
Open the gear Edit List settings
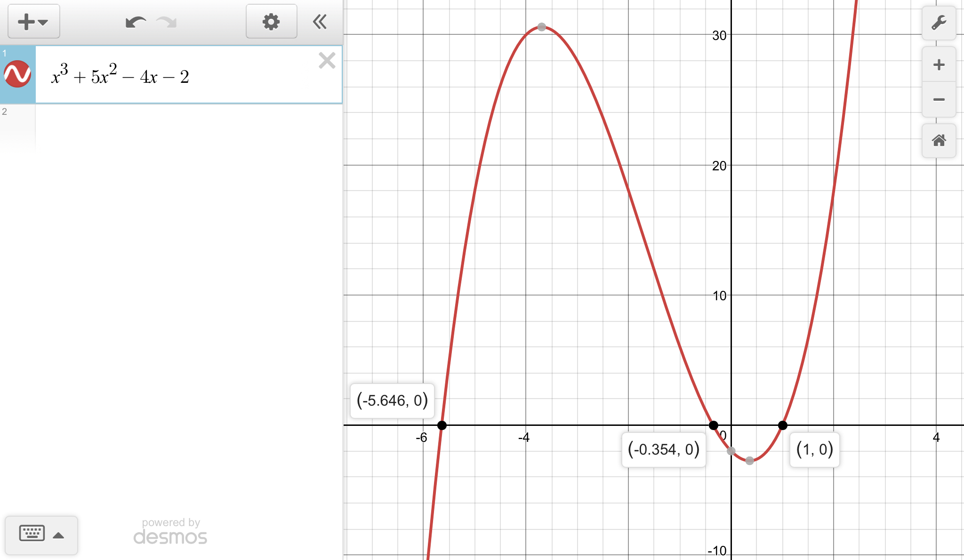click(271, 22)
